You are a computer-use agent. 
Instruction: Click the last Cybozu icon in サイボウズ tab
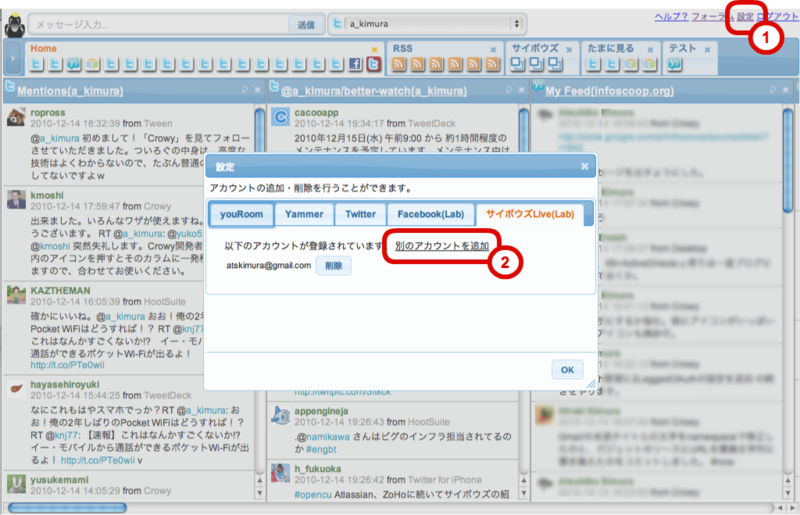pyautogui.click(x=555, y=64)
